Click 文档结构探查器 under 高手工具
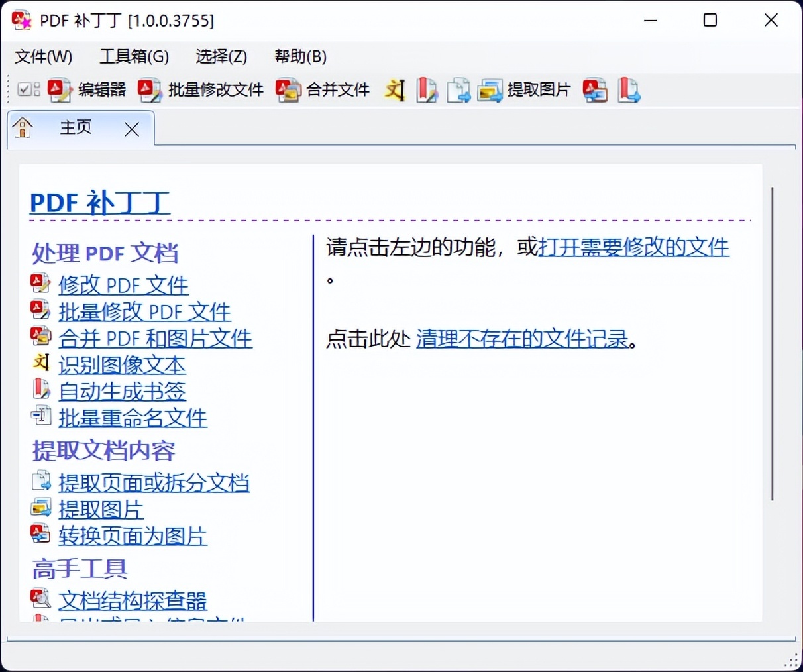803x672 pixels. point(133,601)
